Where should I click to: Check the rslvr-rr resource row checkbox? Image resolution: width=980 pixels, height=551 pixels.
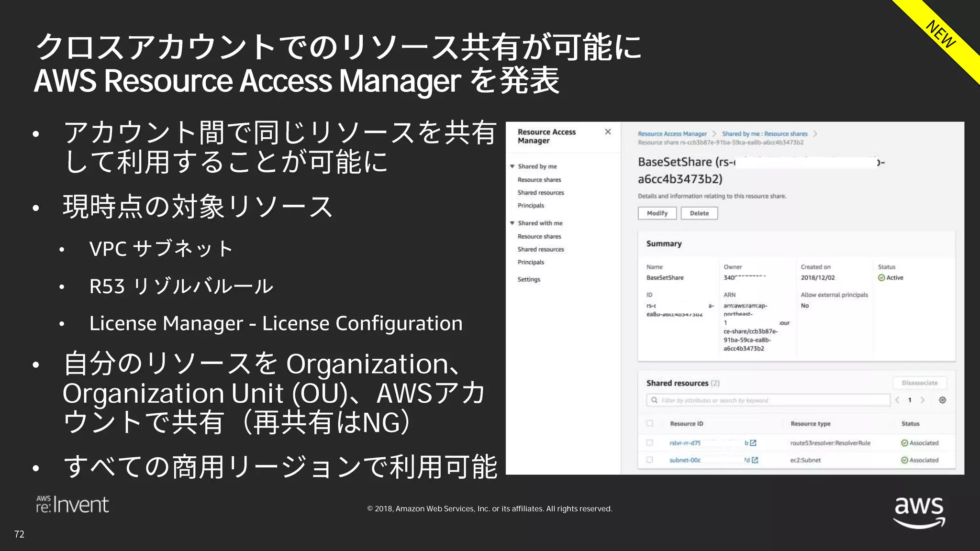(x=649, y=443)
